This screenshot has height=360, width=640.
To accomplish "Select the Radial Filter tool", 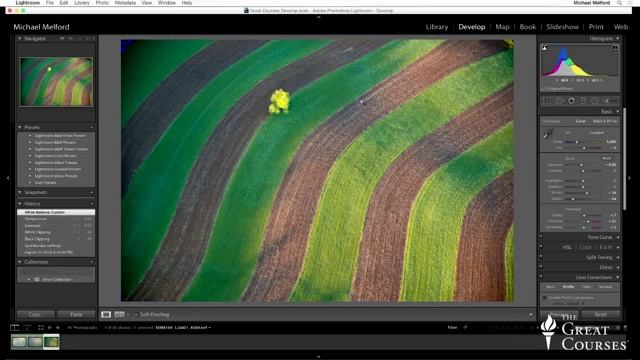I will coord(595,100).
